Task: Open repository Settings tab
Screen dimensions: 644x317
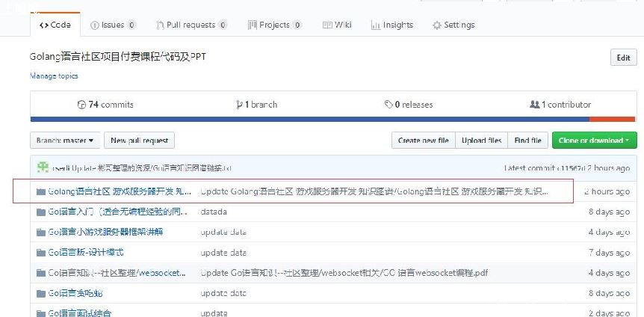Action: (x=453, y=25)
